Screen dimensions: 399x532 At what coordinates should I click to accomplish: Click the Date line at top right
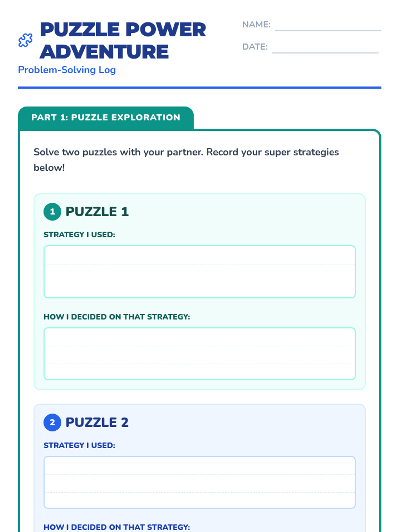(325, 48)
